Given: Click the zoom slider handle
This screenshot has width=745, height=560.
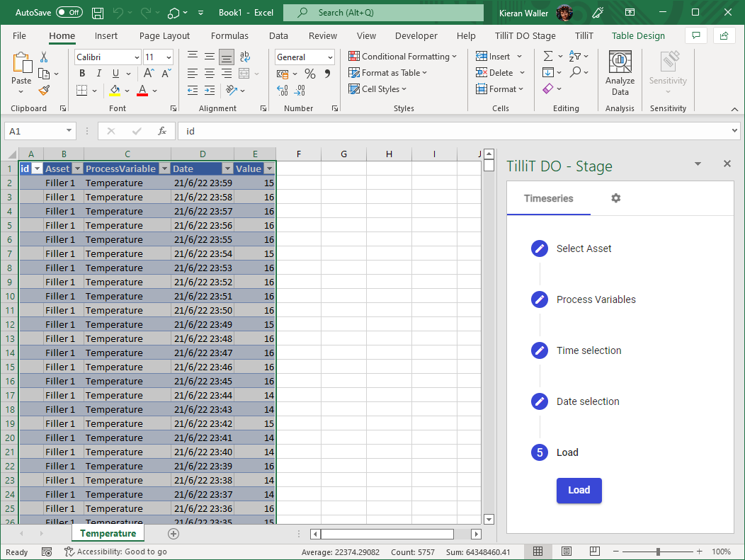Looking at the screenshot, I should pyautogui.click(x=659, y=552).
